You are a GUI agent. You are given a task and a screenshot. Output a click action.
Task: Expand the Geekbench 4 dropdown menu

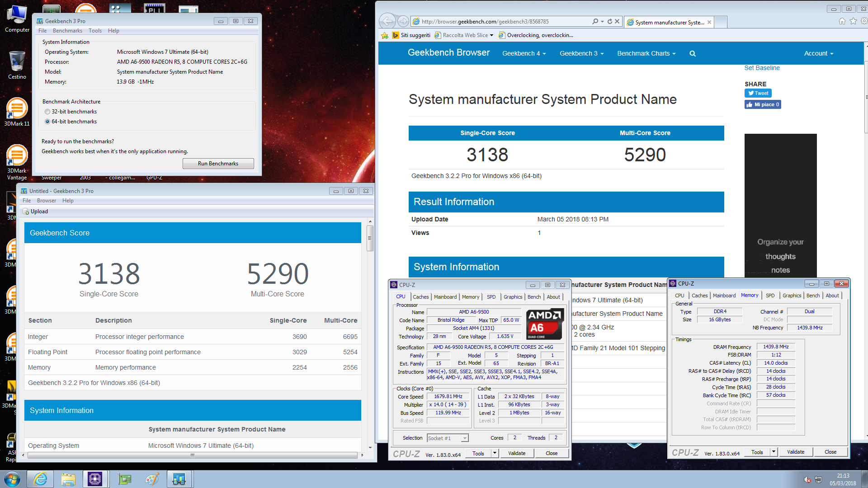click(x=524, y=53)
